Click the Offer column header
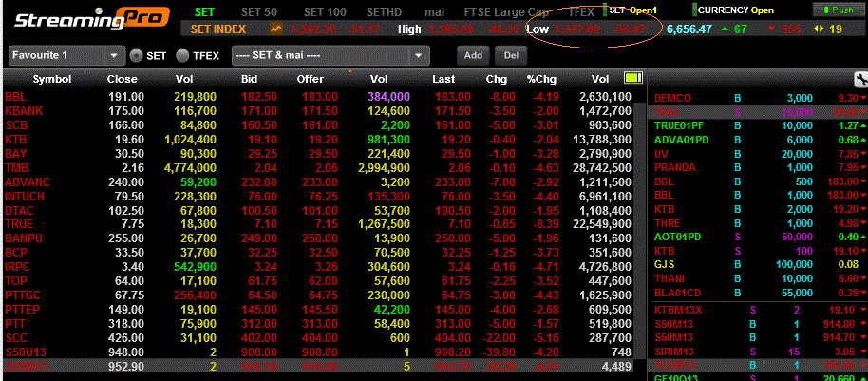Image resolution: width=868 pixels, height=381 pixels. (x=310, y=79)
